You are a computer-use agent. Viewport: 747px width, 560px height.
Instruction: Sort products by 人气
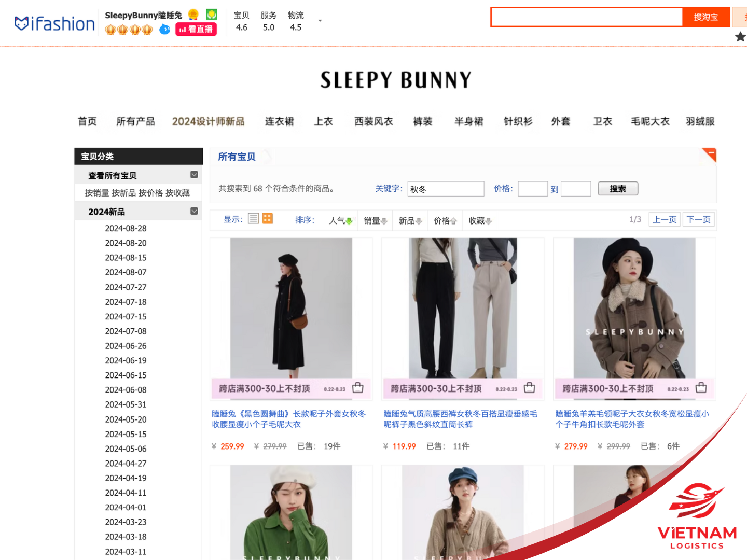coord(341,220)
